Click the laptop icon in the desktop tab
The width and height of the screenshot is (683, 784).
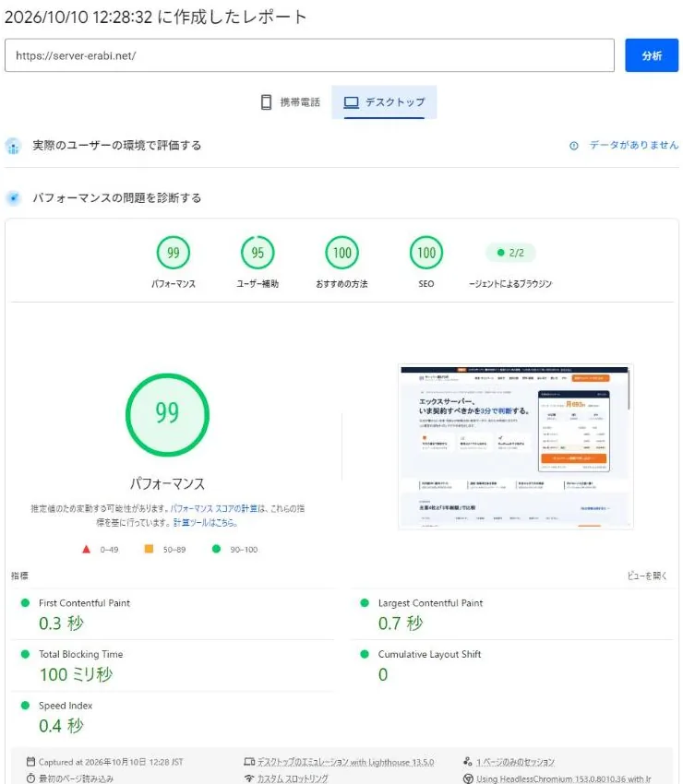tap(352, 102)
